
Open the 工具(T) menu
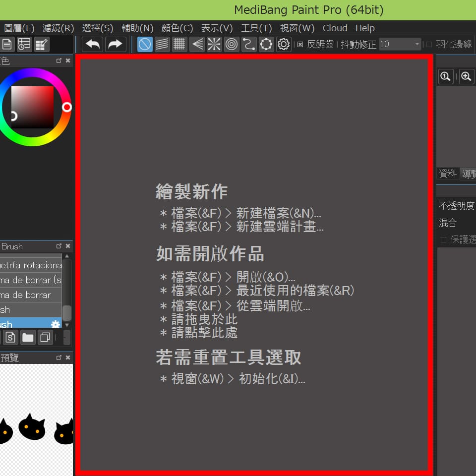(256, 28)
